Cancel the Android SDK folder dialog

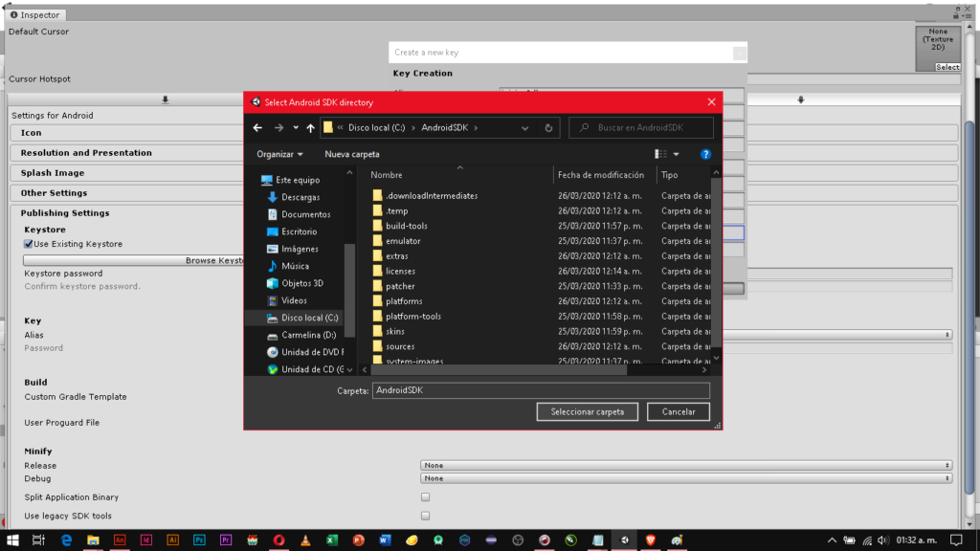[x=679, y=411]
